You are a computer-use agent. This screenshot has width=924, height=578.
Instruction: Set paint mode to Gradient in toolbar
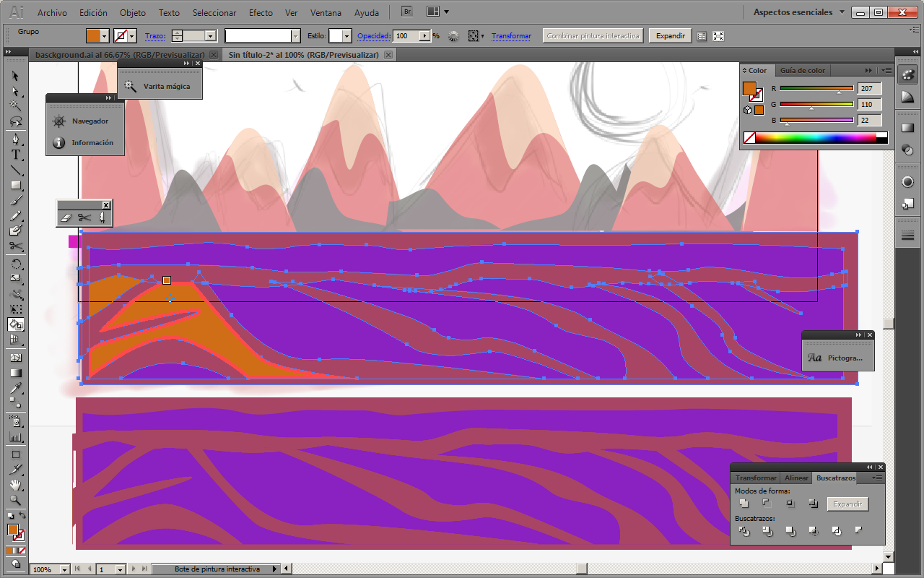[x=15, y=551]
